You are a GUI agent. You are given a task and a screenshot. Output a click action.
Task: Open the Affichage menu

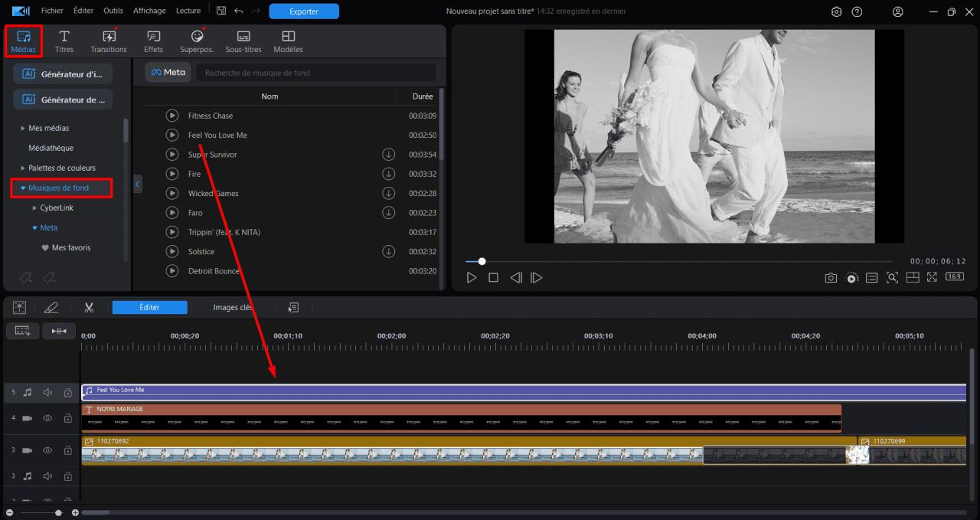pyautogui.click(x=149, y=11)
